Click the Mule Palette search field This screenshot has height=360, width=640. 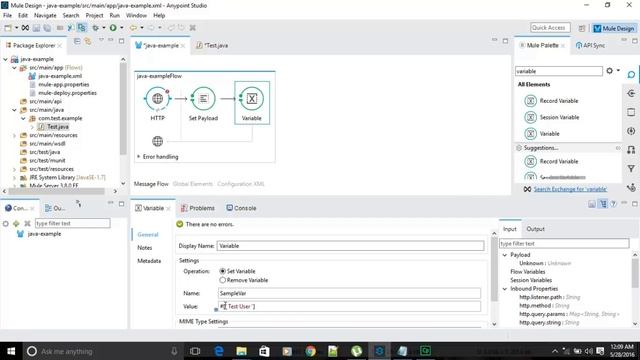coord(558,71)
